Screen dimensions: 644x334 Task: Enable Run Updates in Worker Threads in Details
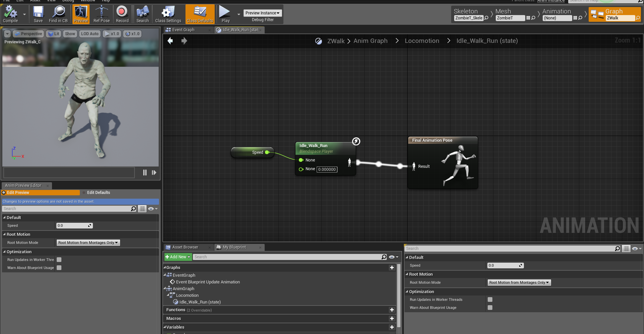tap(490, 299)
